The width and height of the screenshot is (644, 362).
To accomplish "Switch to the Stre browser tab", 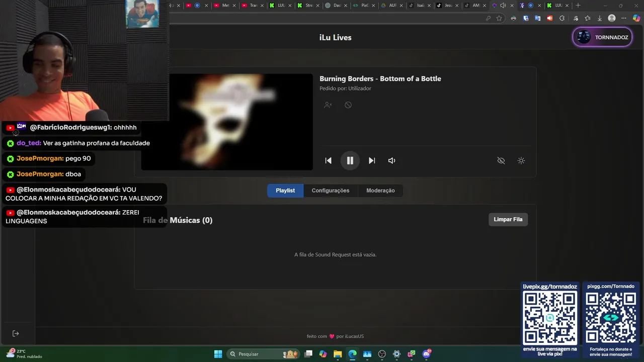I will pos(308,6).
